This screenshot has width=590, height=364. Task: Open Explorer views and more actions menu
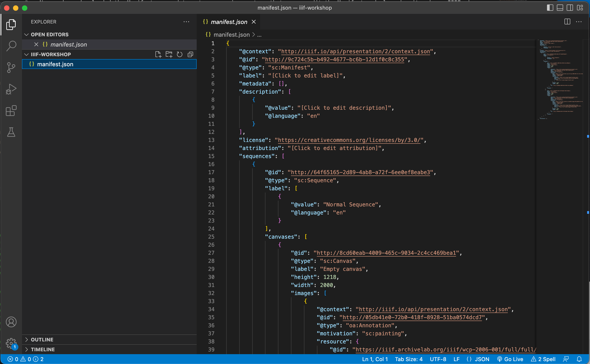pos(186,22)
